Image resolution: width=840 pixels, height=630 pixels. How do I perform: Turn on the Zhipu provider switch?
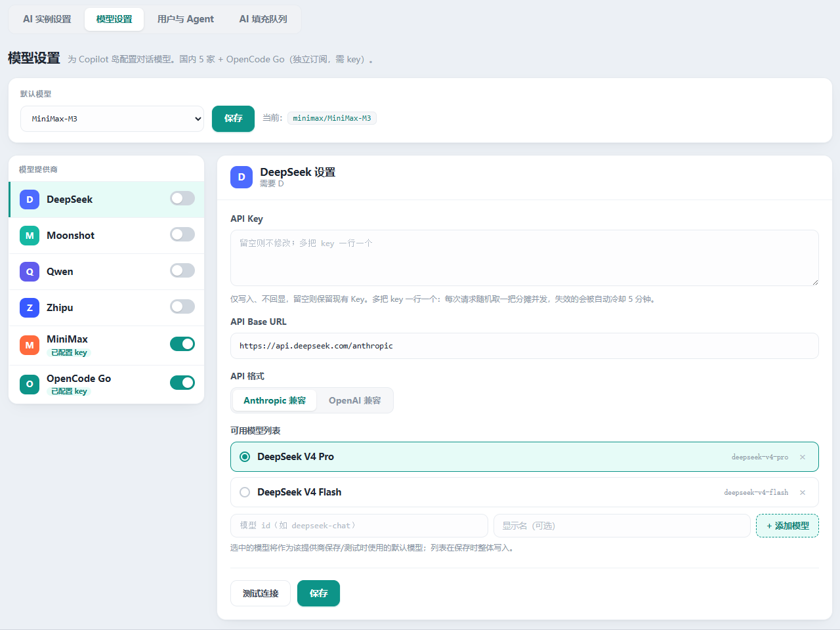182,306
